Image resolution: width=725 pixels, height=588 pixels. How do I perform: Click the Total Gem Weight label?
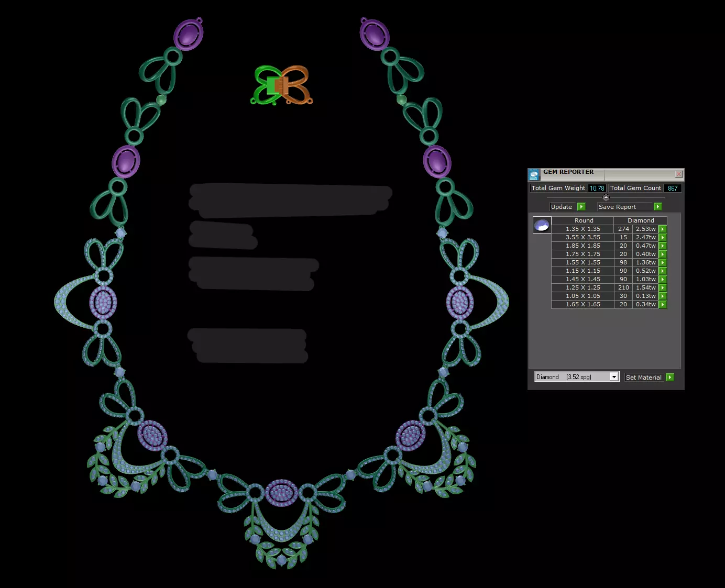click(558, 188)
